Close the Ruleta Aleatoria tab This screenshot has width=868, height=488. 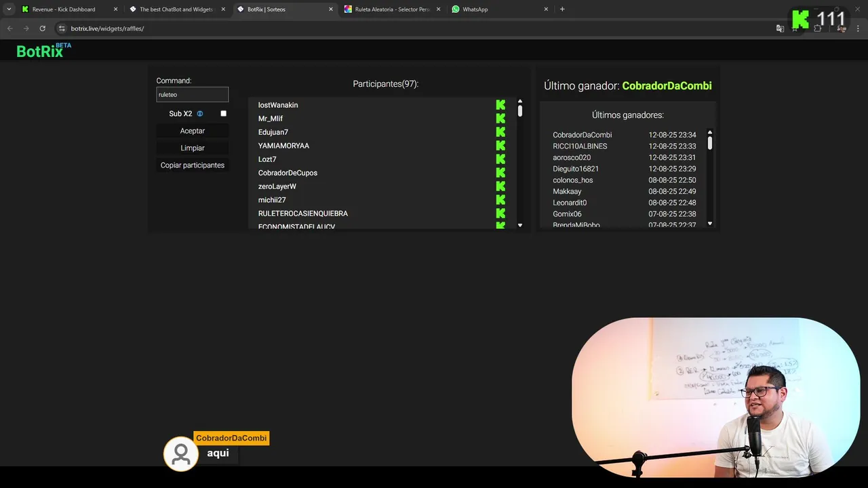click(438, 9)
